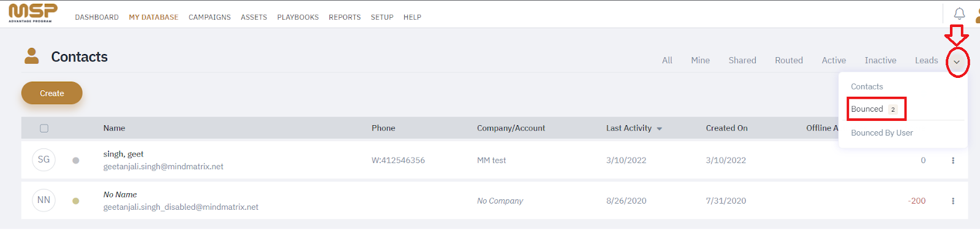Image resolution: width=980 pixels, height=230 pixels.
Task: Open three-dot menu for singh, geet row
Action: pos(952,161)
